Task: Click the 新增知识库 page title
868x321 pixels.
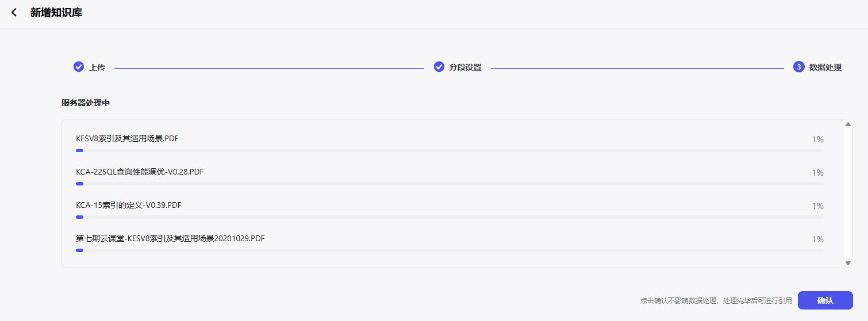Action: [56, 13]
